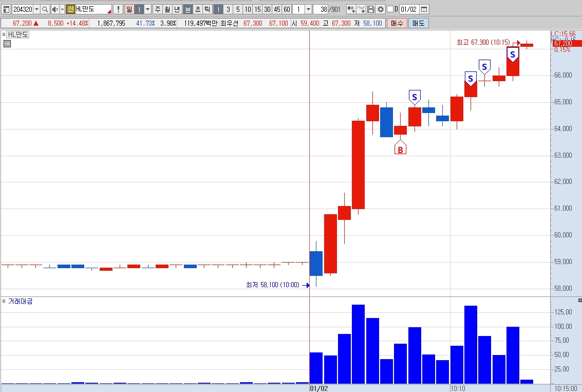Click the 최고 67,300 (10:15) high annotation
Screen dimensions: 582x392
(483, 42)
